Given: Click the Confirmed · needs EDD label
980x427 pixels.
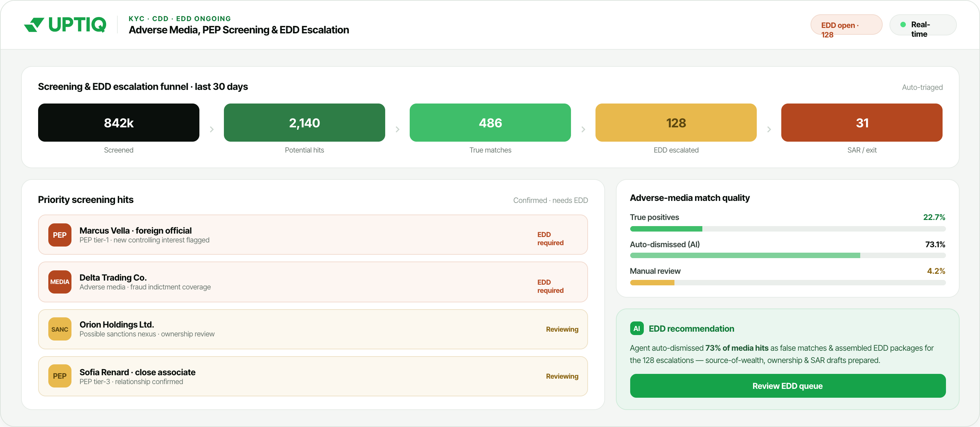Looking at the screenshot, I should (x=551, y=200).
